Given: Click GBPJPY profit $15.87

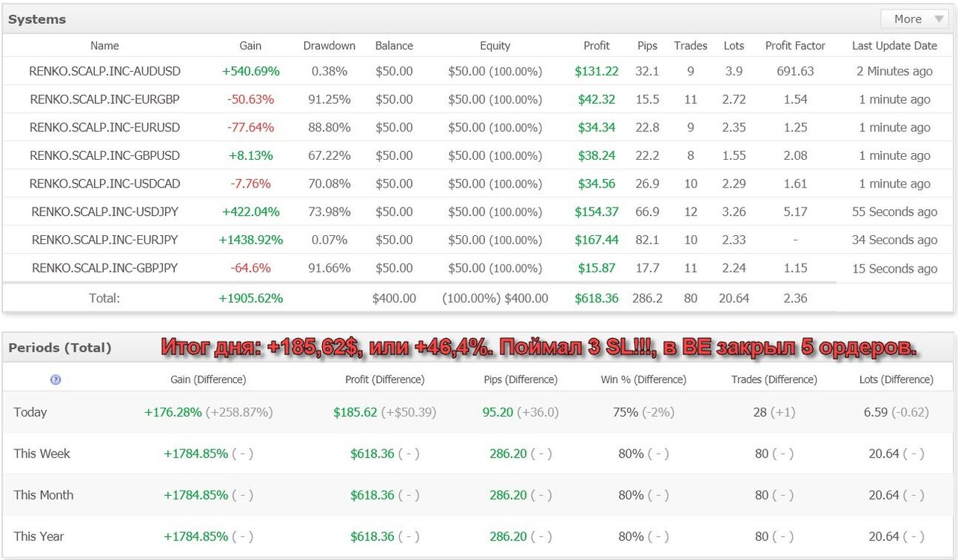Looking at the screenshot, I should [596, 268].
